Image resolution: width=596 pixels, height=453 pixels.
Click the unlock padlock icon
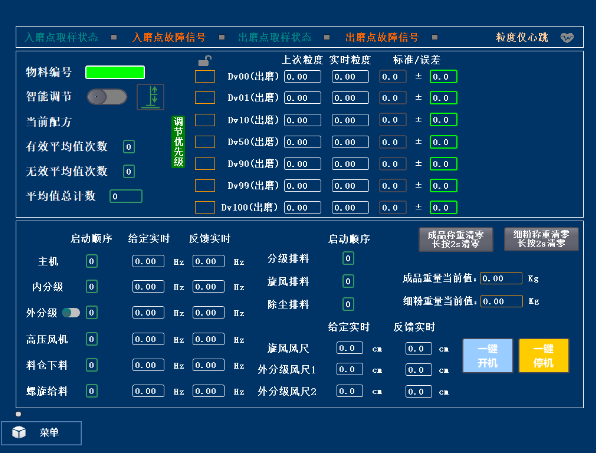pyautogui.click(x=205, y=61)
